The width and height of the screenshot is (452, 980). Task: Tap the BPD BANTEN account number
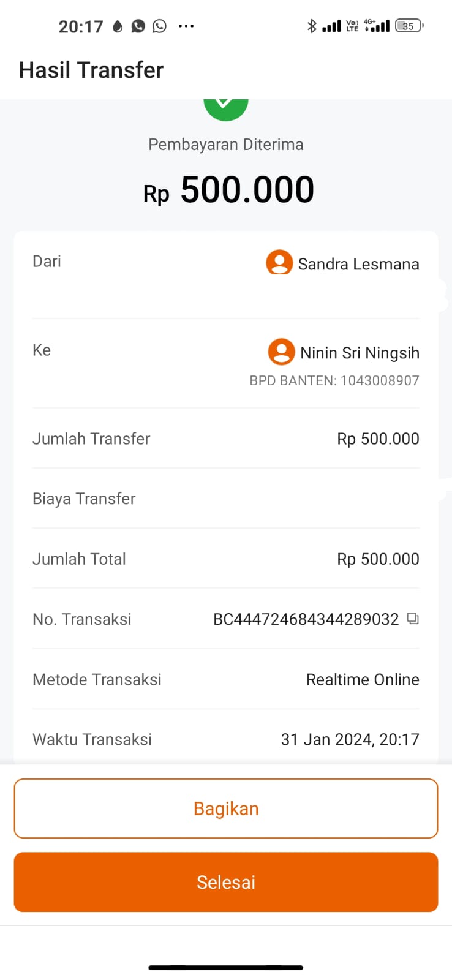[x=334, y=380]
